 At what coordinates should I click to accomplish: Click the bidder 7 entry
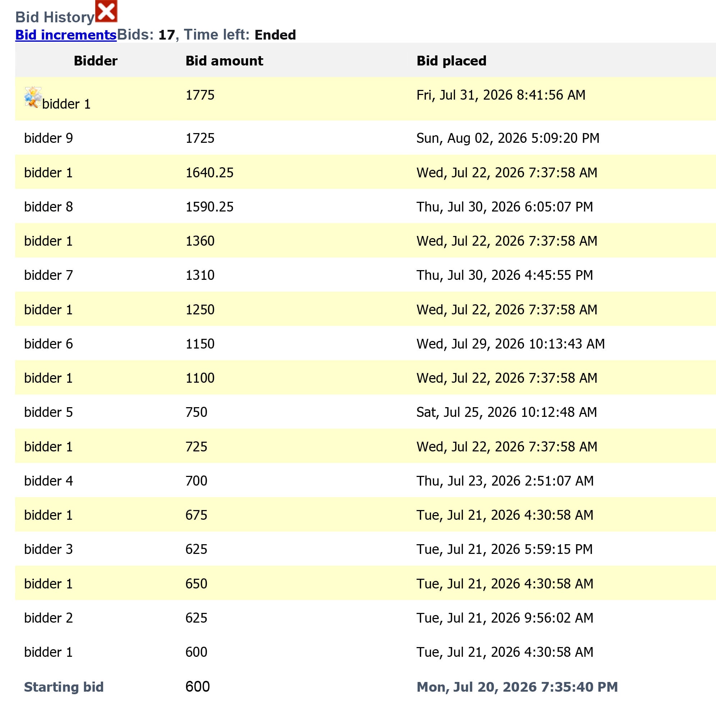click(x=49, y=276)
